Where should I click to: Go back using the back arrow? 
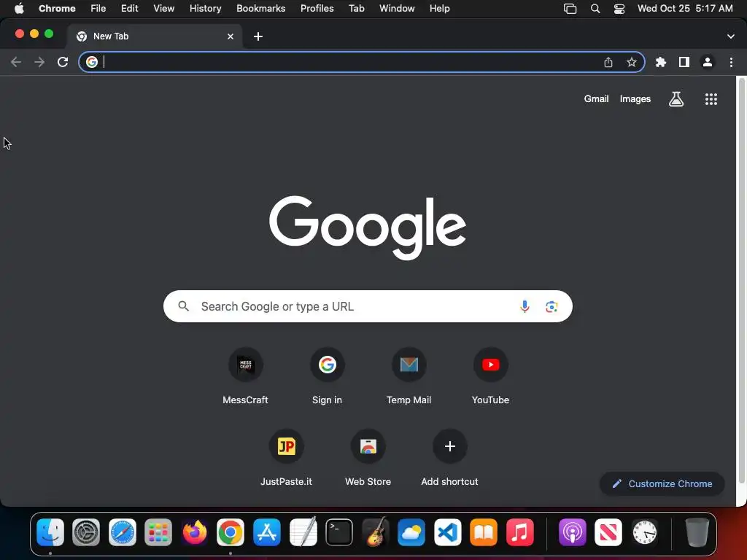pyautogui.click(x=16, y=62)
